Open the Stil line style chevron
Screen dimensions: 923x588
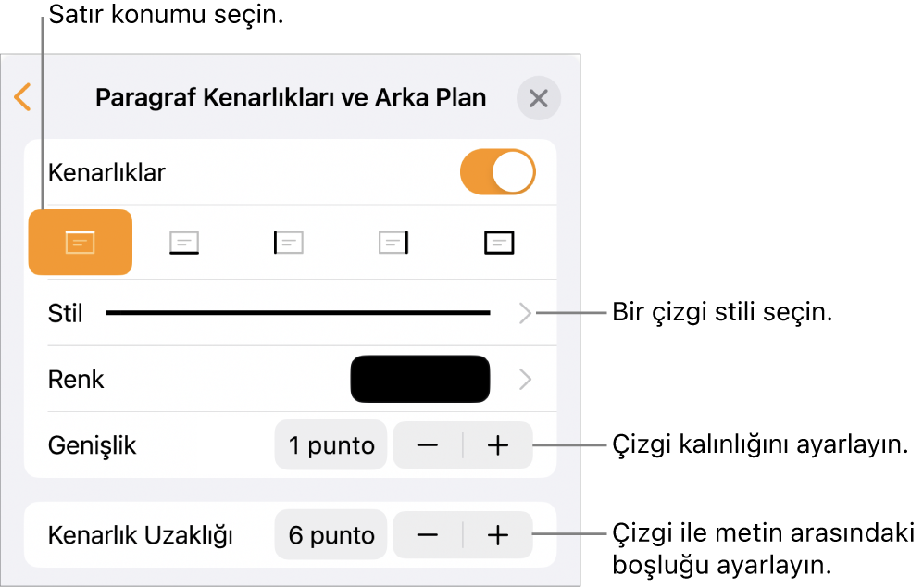tap(525, 313)
